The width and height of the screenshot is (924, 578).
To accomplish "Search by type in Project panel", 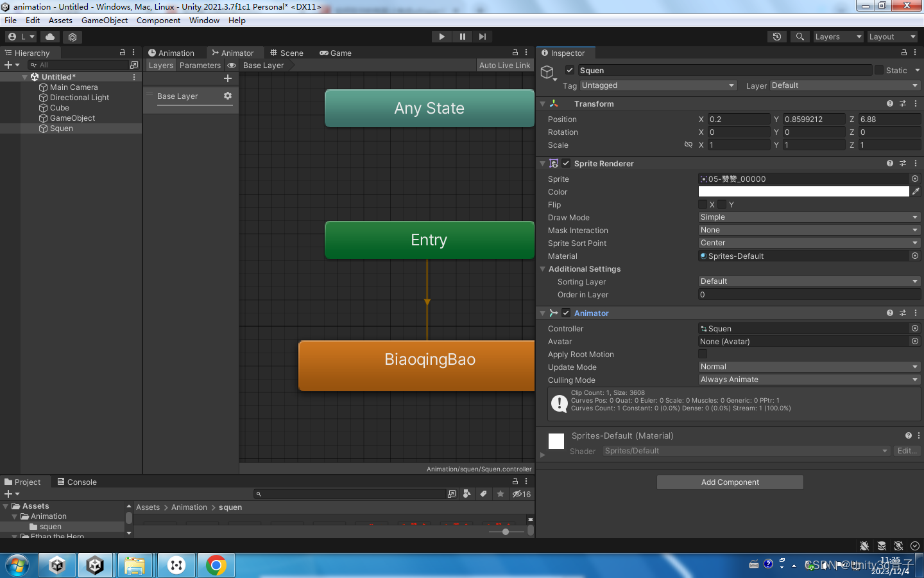I will point(467,494).
